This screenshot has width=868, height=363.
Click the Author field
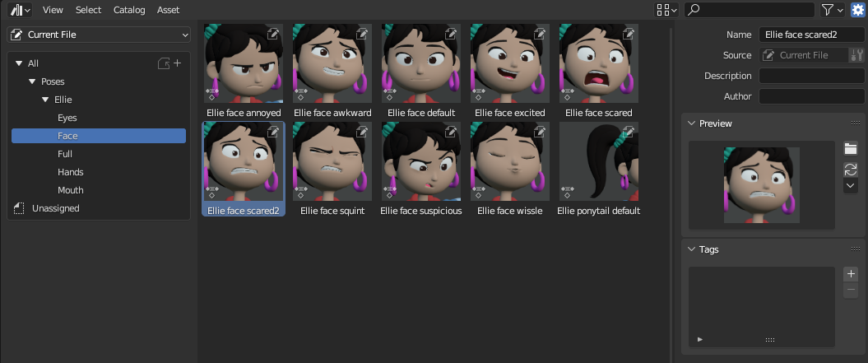[x=811, y=95]
